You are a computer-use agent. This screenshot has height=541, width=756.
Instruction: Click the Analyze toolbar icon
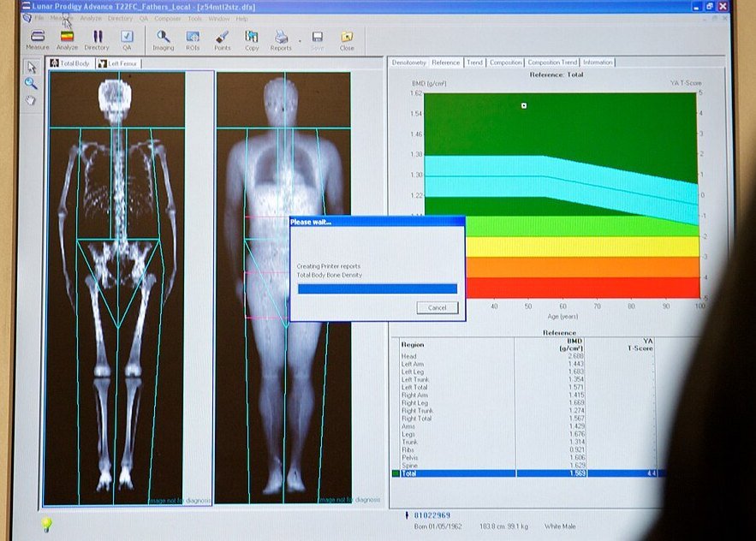point(67,40)
